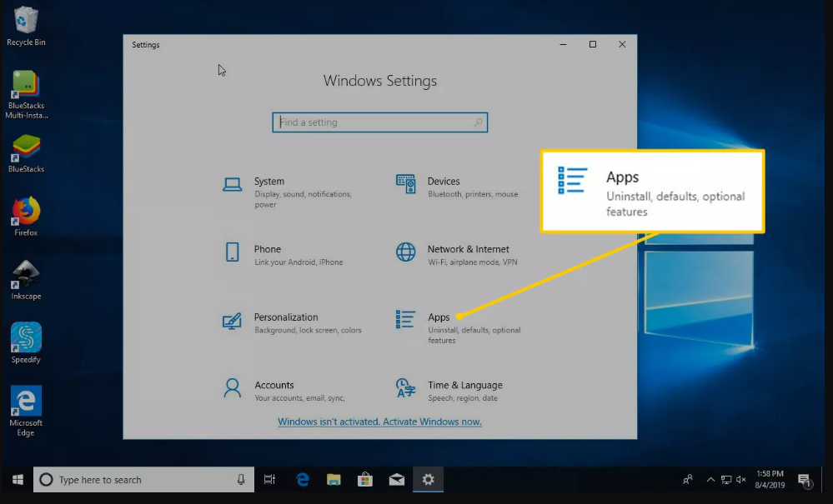The image size is (833, 504).
Task: Close the Settings window
Action: [x=622, y=44]
